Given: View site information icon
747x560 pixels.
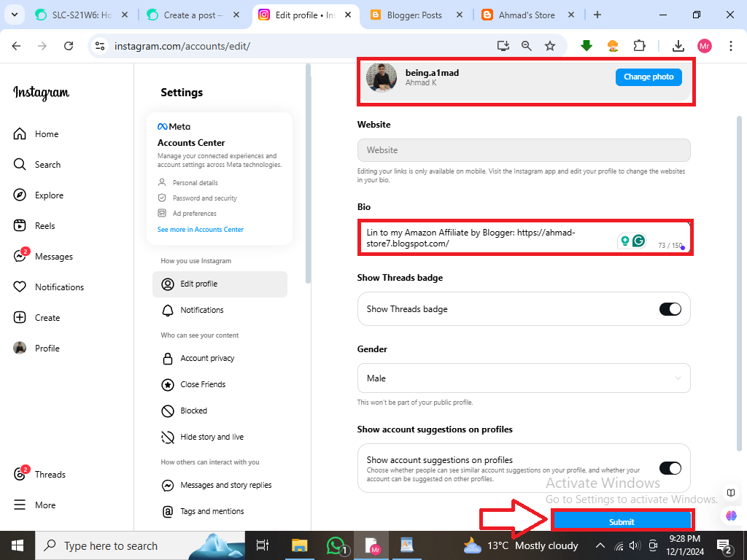Looking at the screenshot, I should point(99,46).
